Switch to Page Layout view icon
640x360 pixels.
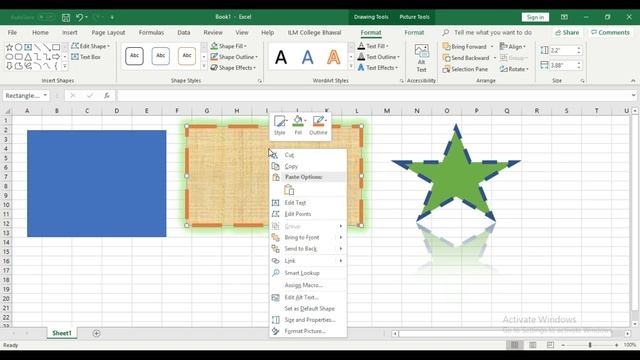(x=532, y=345)
